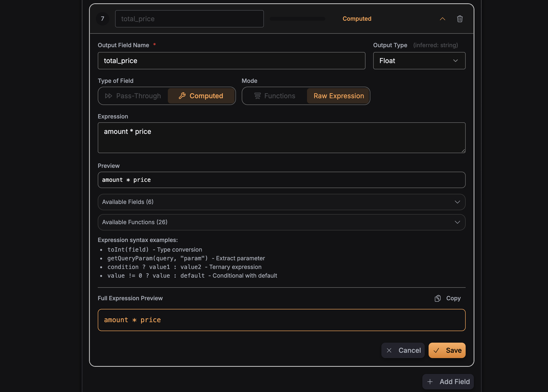The height and width of the screenshot is (392, 548).
Task: Select the Raw Expression mode tab
Action: 339,96
